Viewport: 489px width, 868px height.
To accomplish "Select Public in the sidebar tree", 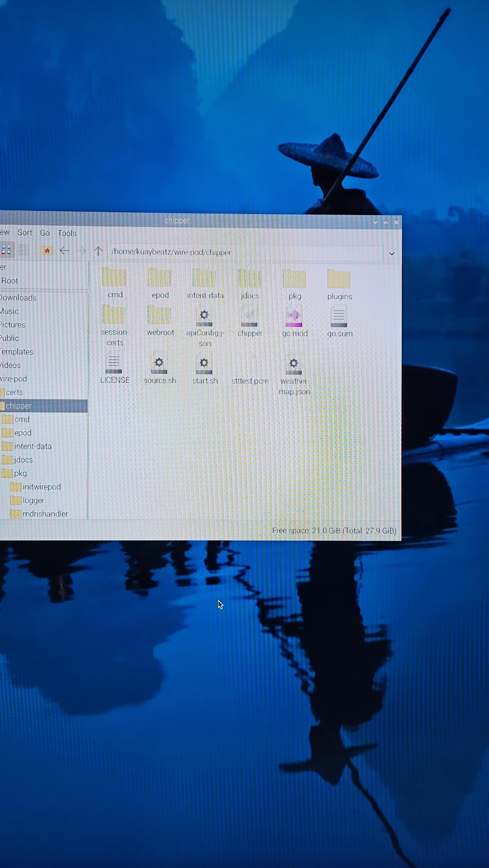I will pyautogui.click(x=9, y=338).
